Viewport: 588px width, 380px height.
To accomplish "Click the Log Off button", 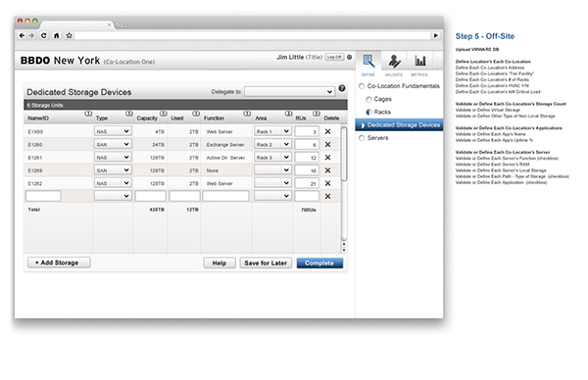I will click(334, 57).
